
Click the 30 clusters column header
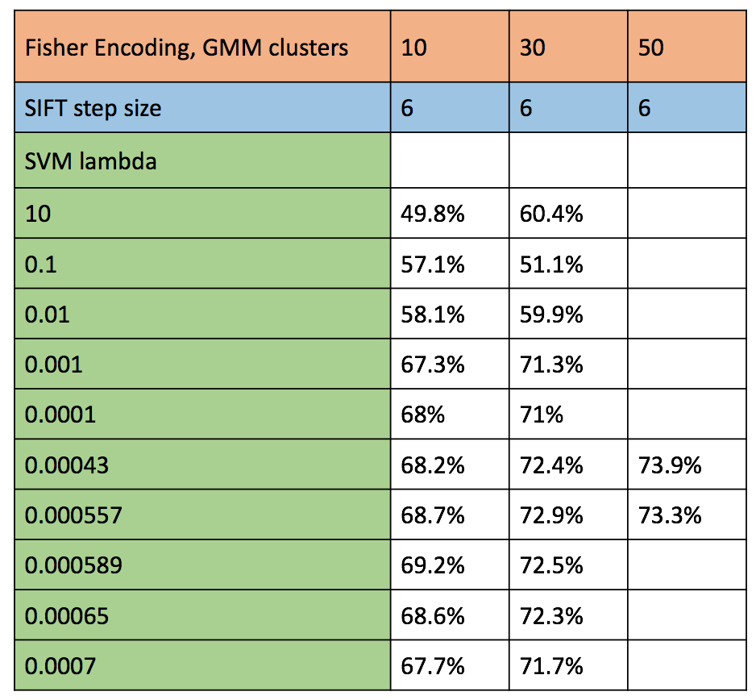[x=533, y=48]
